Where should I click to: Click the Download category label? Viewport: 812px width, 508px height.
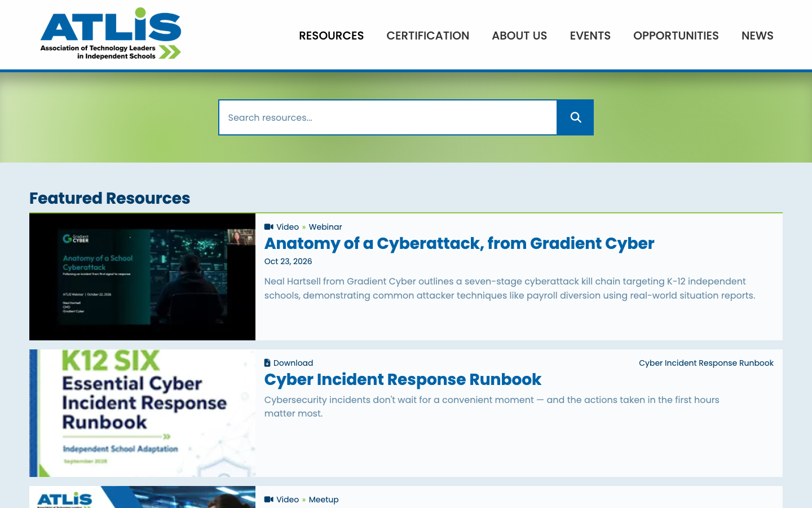[293, 363]
